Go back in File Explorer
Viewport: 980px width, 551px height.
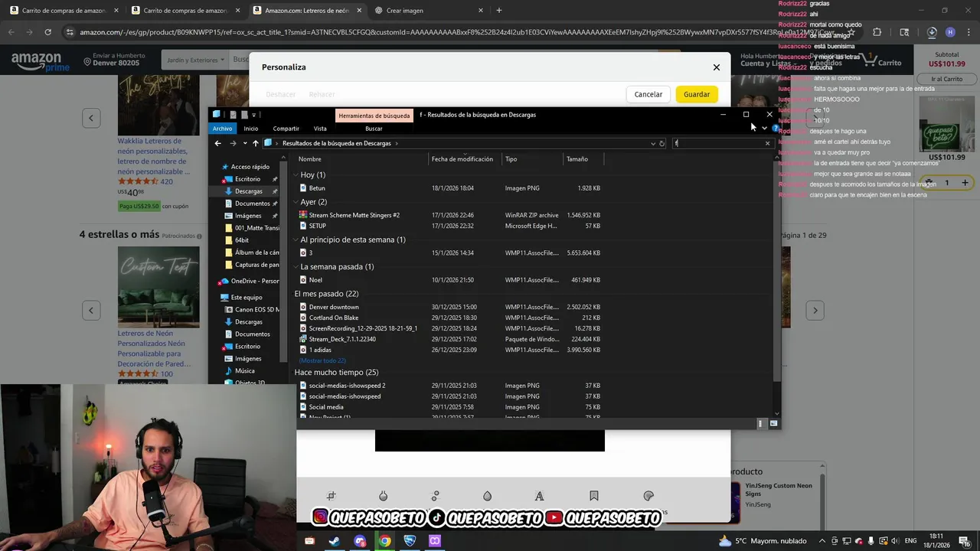tap(218, 143)
